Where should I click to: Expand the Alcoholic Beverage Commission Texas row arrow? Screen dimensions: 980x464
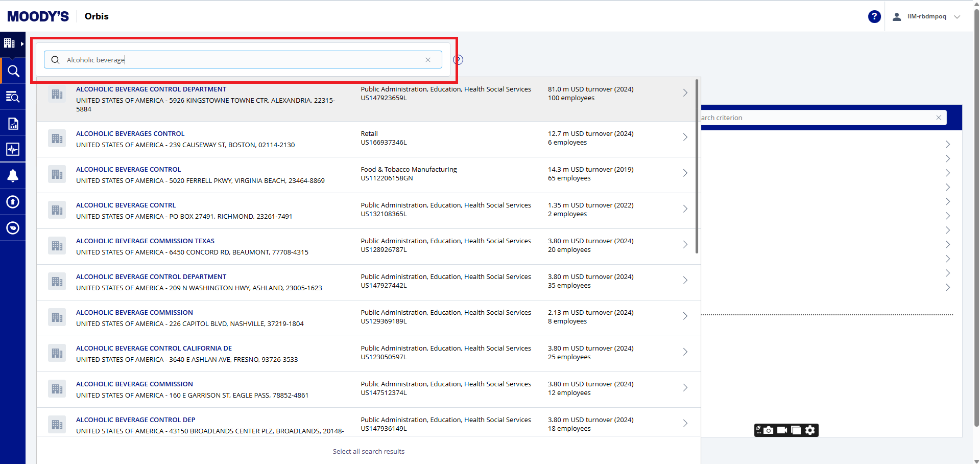pos(685,245)
